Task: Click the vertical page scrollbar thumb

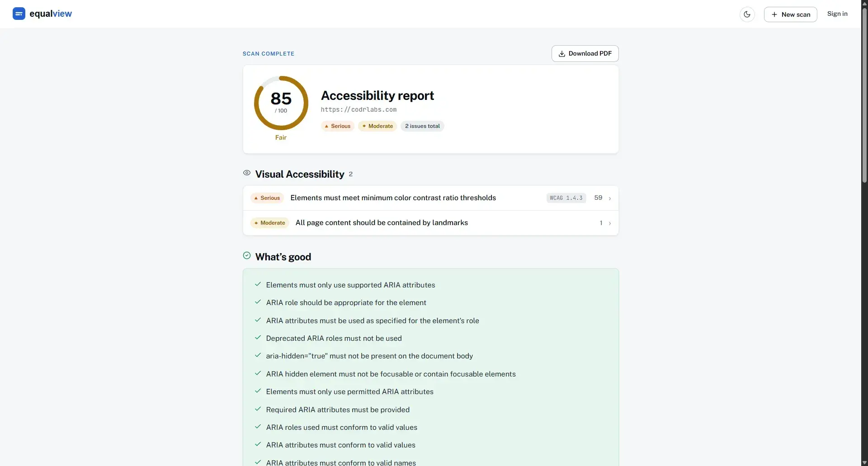Action: [864, 95]
